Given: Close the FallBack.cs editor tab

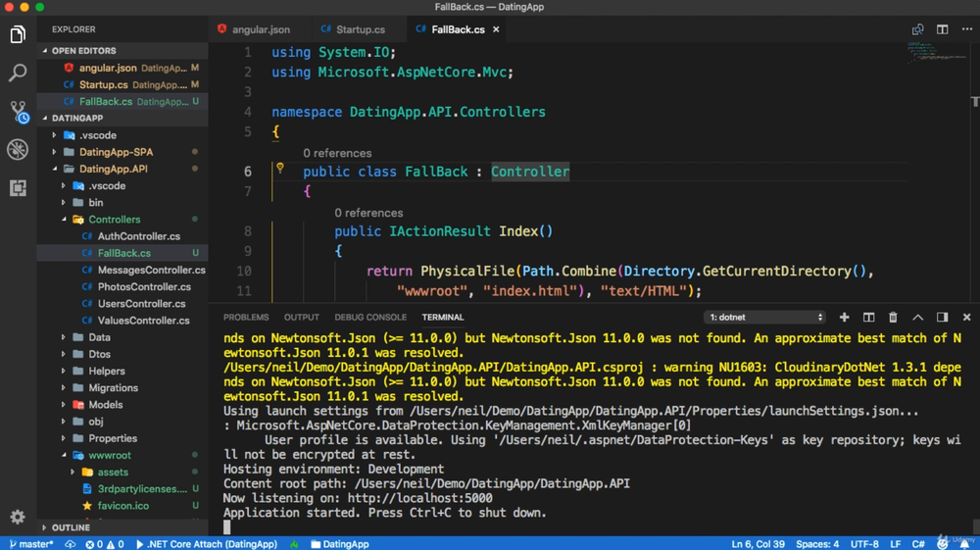Looking at the screenshot, I should (496, 29).
